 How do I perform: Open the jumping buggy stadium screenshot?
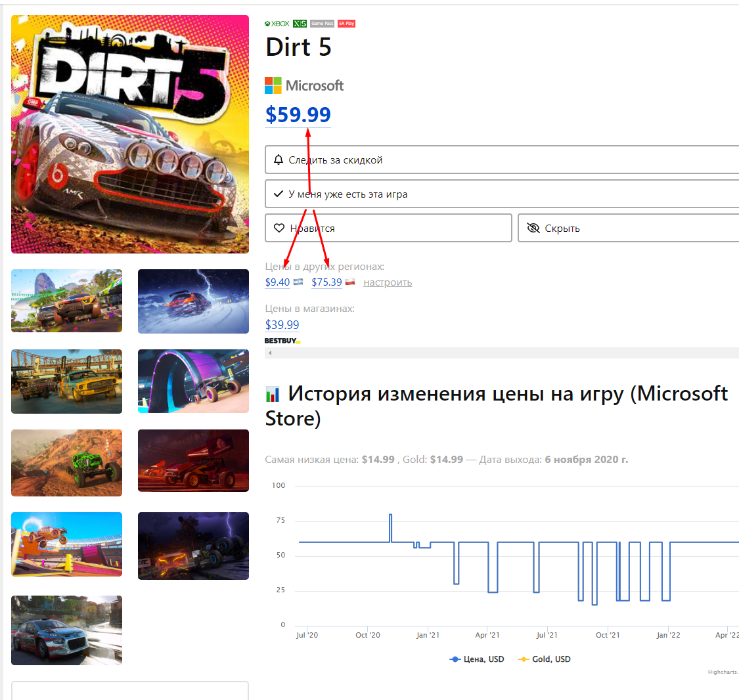point(66,544)
